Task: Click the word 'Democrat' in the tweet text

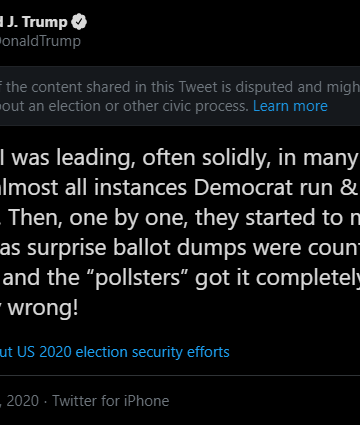Action: (x=244, y=187)
